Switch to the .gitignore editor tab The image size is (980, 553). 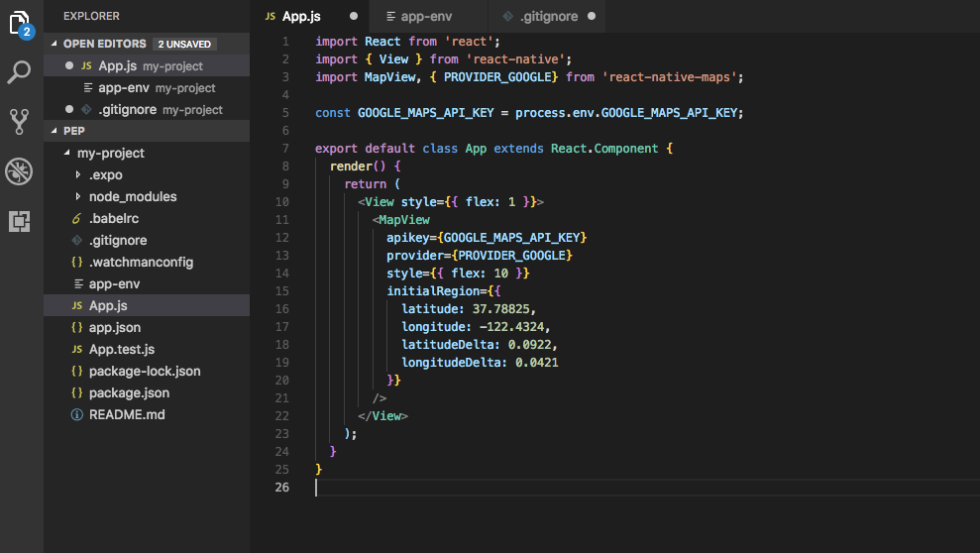546,16
